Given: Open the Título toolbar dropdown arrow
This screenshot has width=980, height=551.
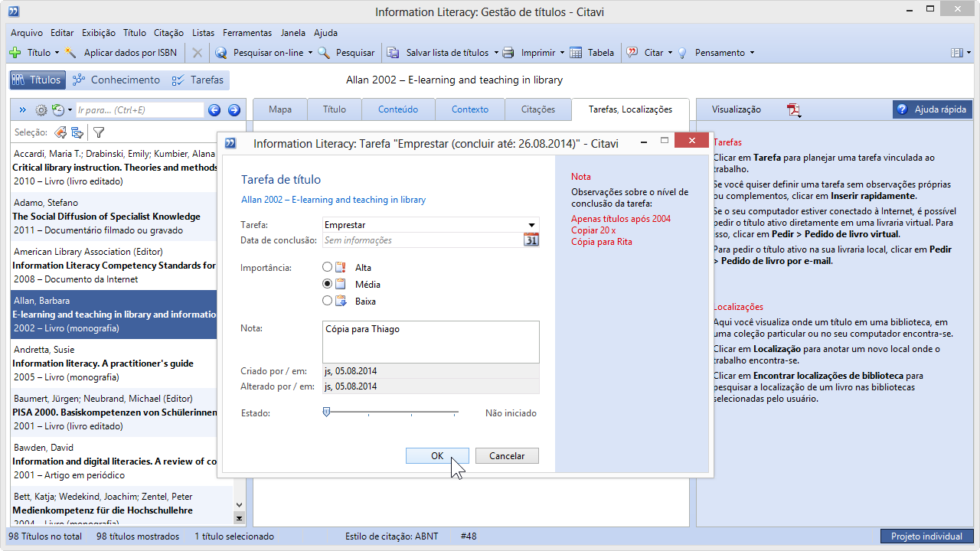Looking at the screenshot, I should [x=57, y=53].
